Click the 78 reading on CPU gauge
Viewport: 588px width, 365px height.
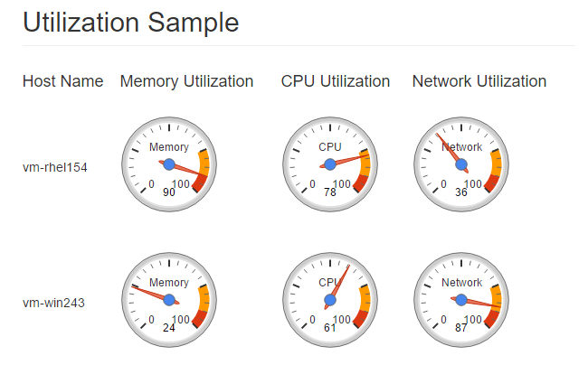[329, 192]
